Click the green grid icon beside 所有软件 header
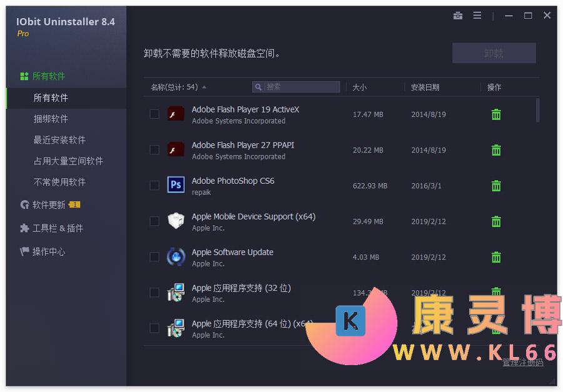563x392 pixels. pyautogui.click(x=24, y=76)
